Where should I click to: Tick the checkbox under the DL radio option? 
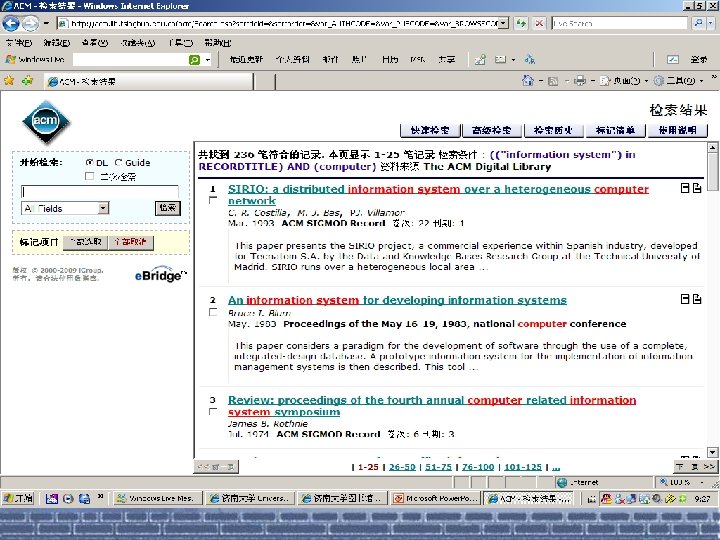pos(90,176)
